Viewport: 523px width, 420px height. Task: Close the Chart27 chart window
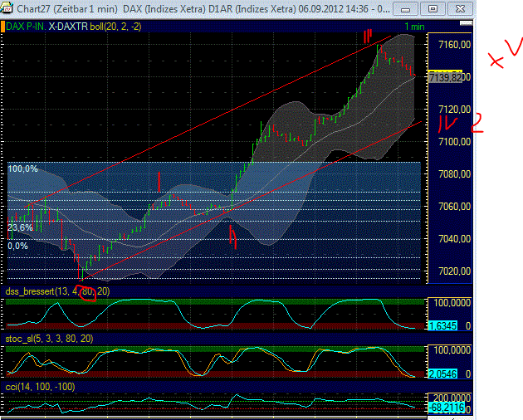[460, 9]
